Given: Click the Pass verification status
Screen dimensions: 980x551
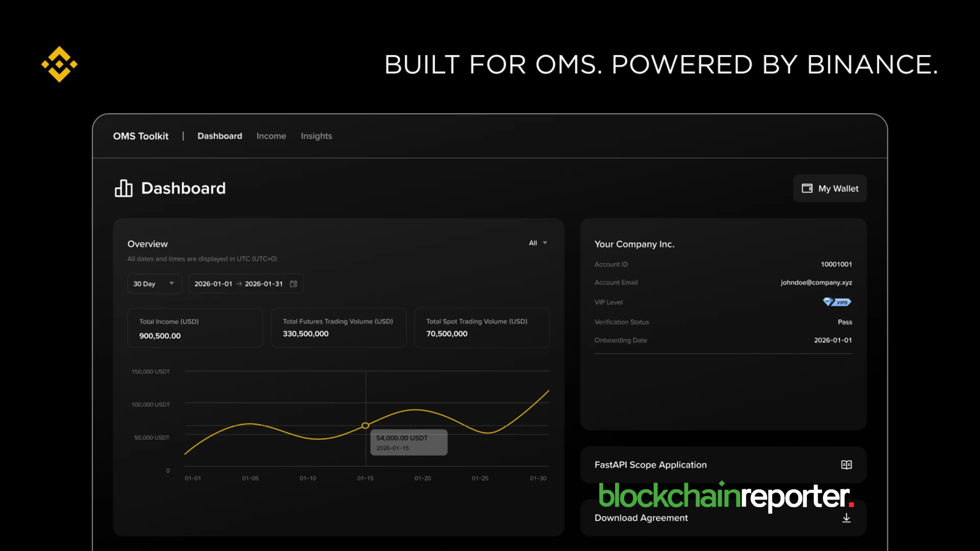Looking at the screenshot, I should click(845, 322).
